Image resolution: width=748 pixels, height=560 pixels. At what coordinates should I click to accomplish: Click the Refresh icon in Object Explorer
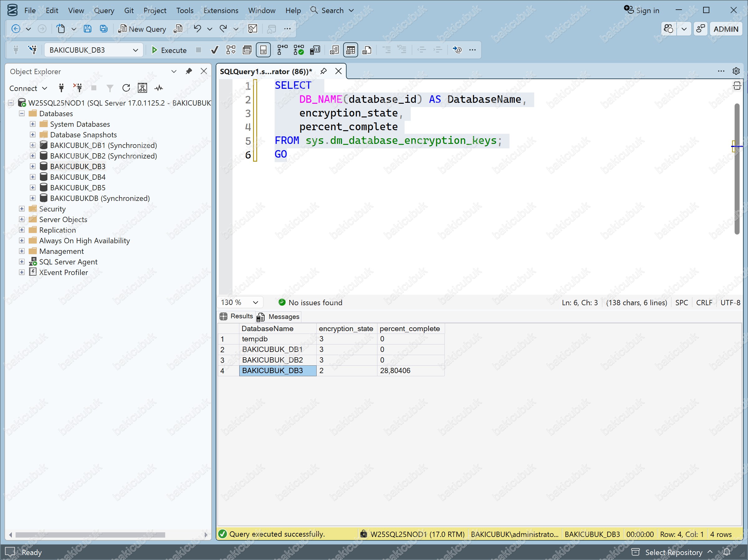(x=126, y=88)
